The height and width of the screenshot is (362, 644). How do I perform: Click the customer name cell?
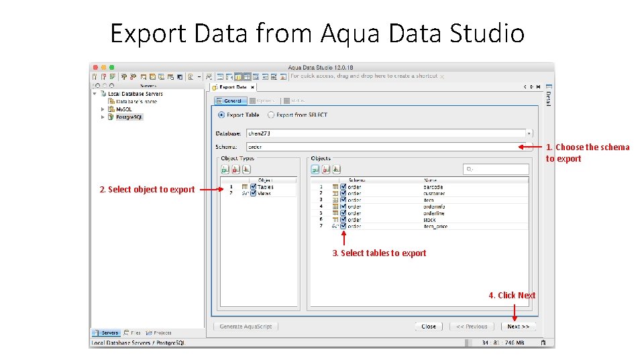pyautogui.click(x=434, y=193)
